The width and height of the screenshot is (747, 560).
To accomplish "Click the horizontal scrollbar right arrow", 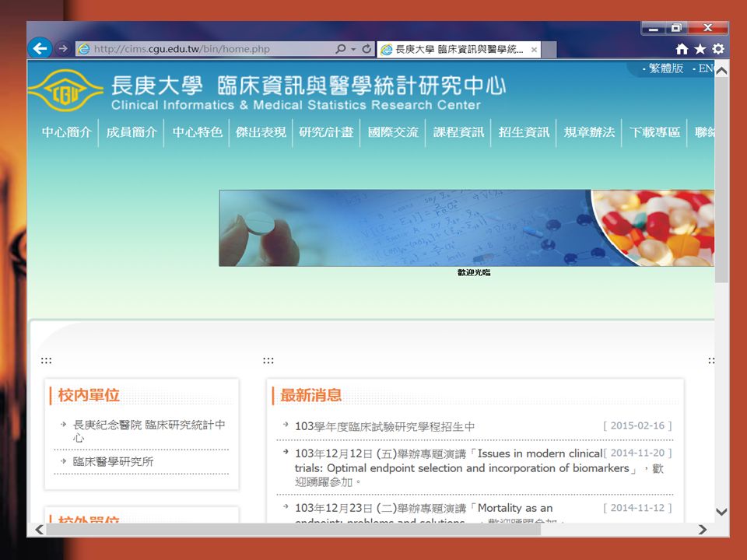I will pyautogui.click(x=702, y=530).
